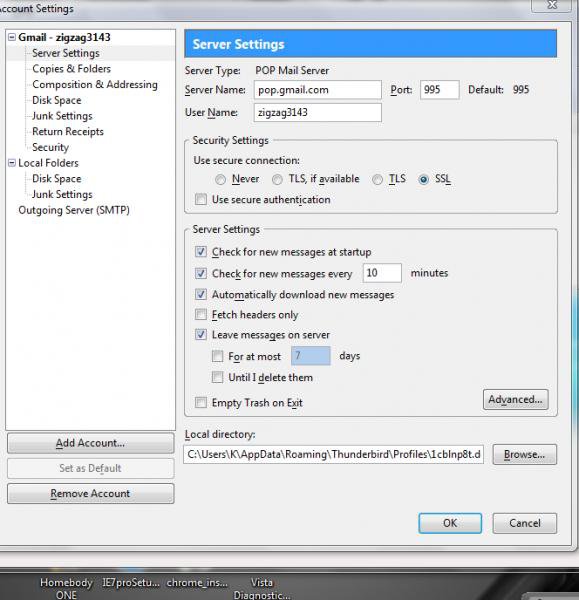Collapse the Gmail - zigzag3143 account tree
This screenshot has width=579, height=600.
[x=12, y=37]
